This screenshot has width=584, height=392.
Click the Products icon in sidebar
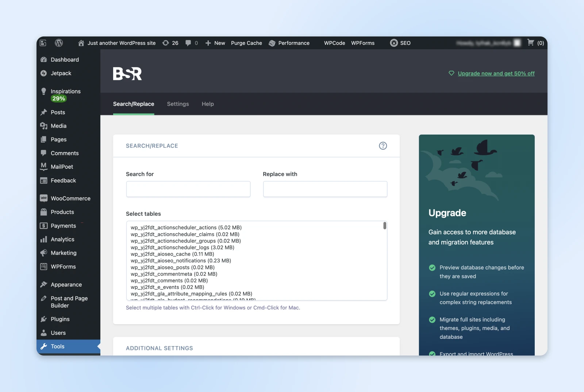pyautogui.click(x=44, y=212)
